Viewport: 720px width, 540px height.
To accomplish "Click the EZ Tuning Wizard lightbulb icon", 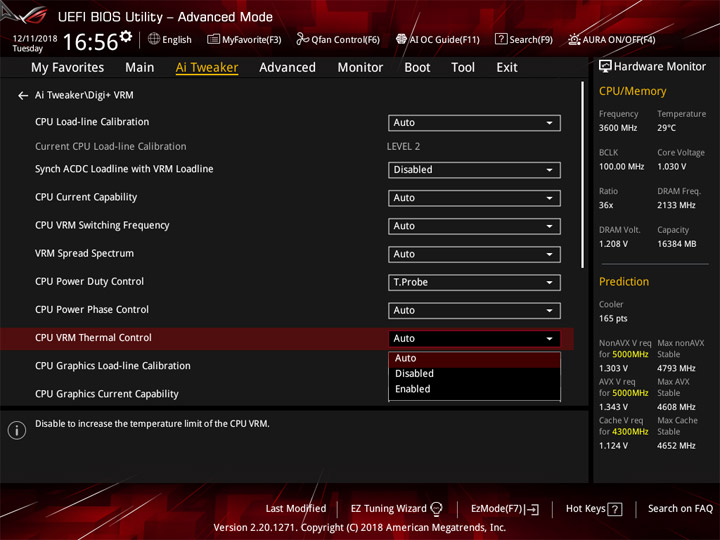I will tap(436, 509).
